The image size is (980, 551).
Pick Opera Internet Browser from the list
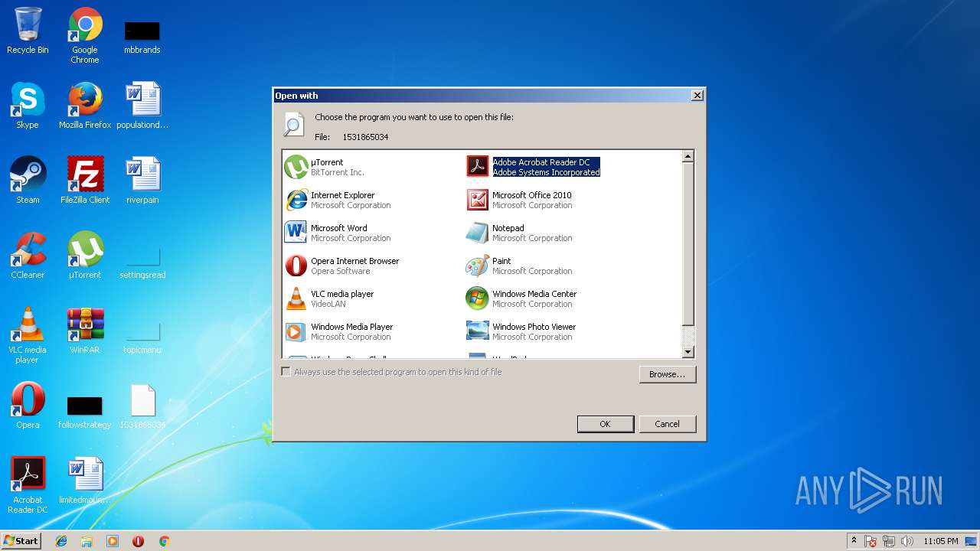341,266
